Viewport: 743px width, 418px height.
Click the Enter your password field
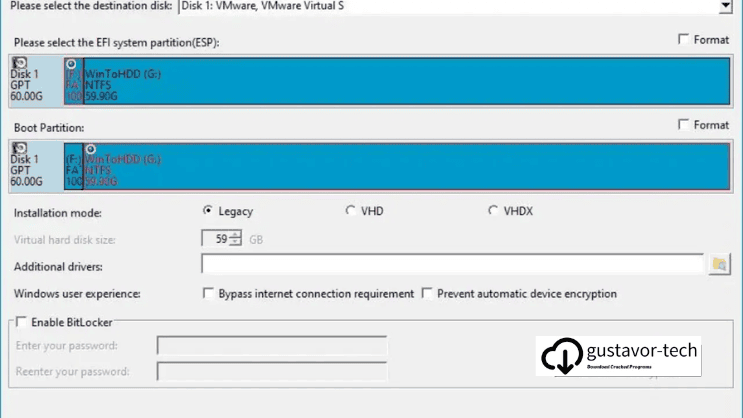click(272, 345)
